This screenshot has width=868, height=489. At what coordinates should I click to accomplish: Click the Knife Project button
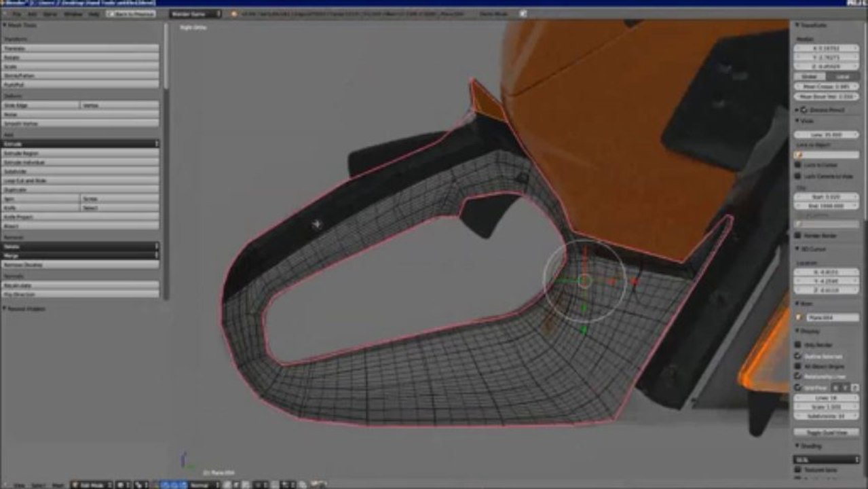tap(81, 217)
